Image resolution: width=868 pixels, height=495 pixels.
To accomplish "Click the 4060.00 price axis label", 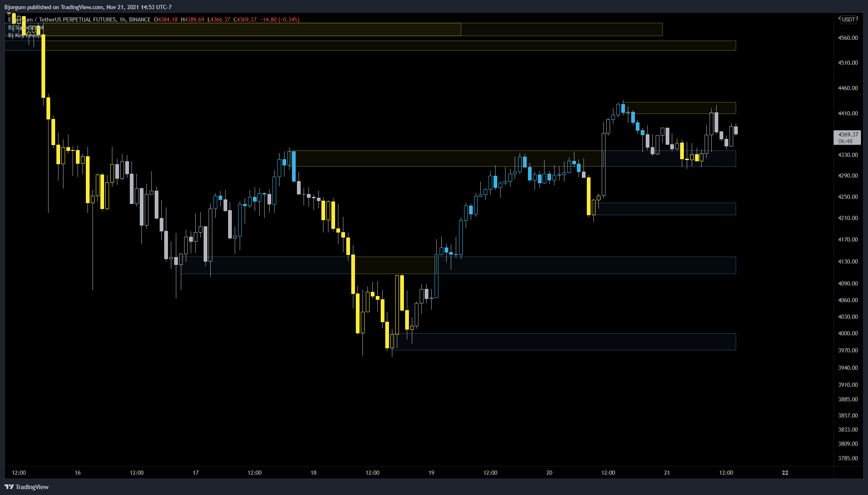I will pos(848,300).
